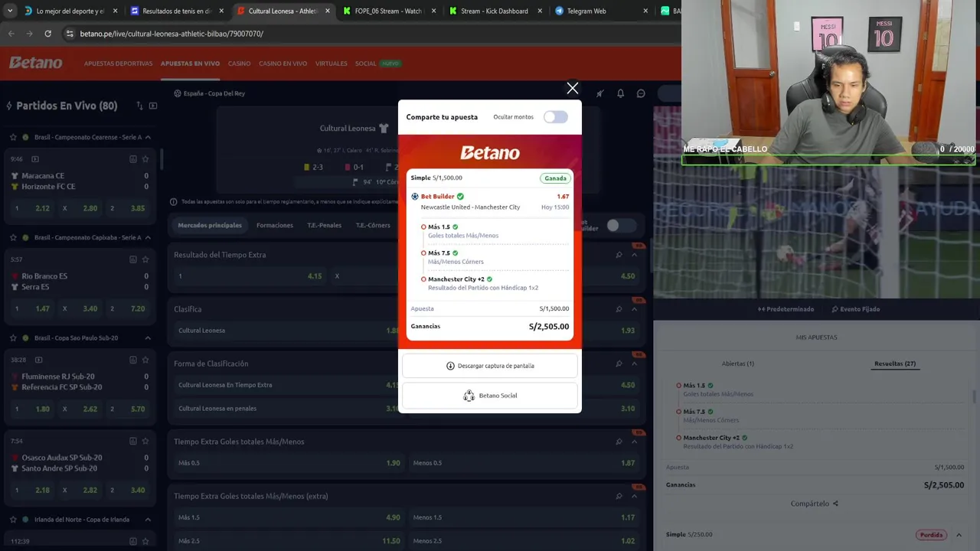Favorite Brasil Copa Sao Paulo Sub-20 star
The width and height of the screenshot is (980, 551).
tap(13, 337)
